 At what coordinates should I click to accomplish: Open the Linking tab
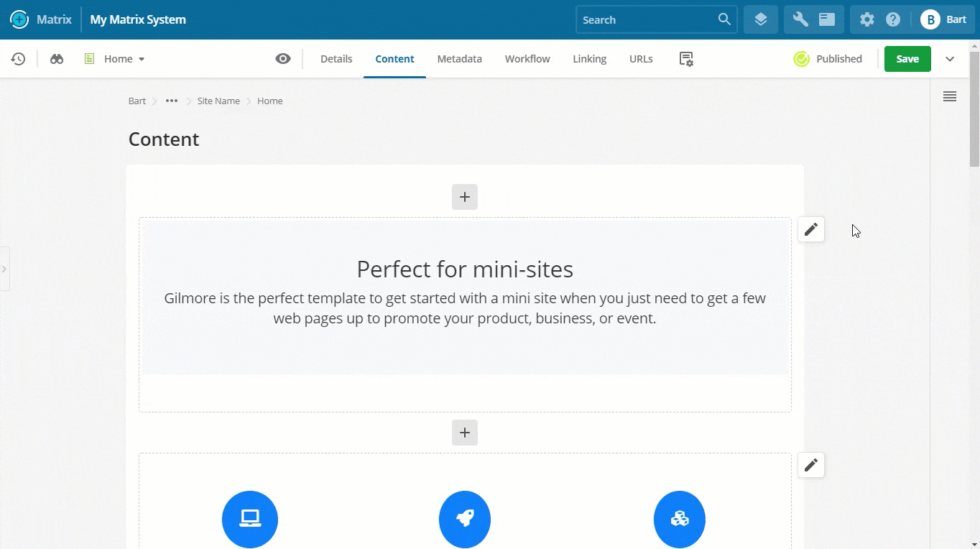point(590,59)
